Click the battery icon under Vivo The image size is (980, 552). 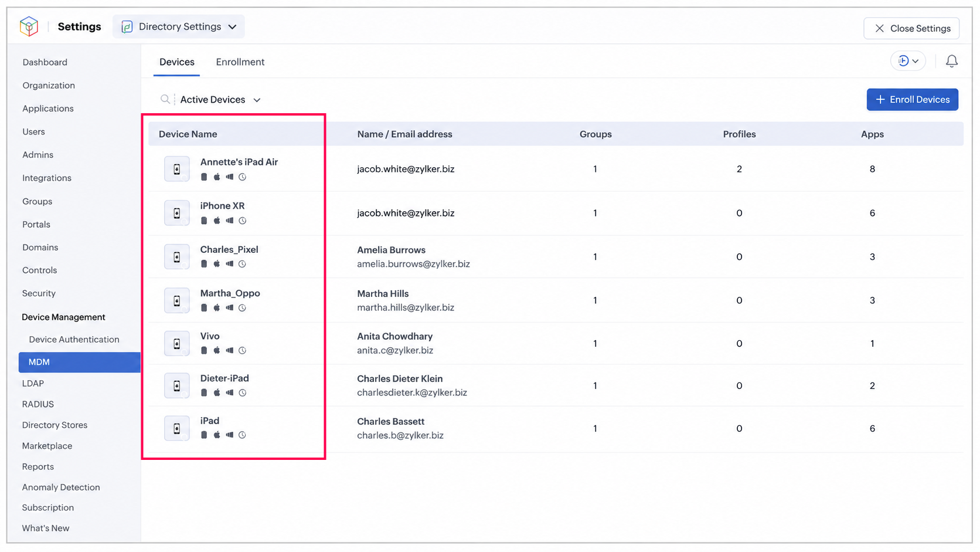click(204, 350)
